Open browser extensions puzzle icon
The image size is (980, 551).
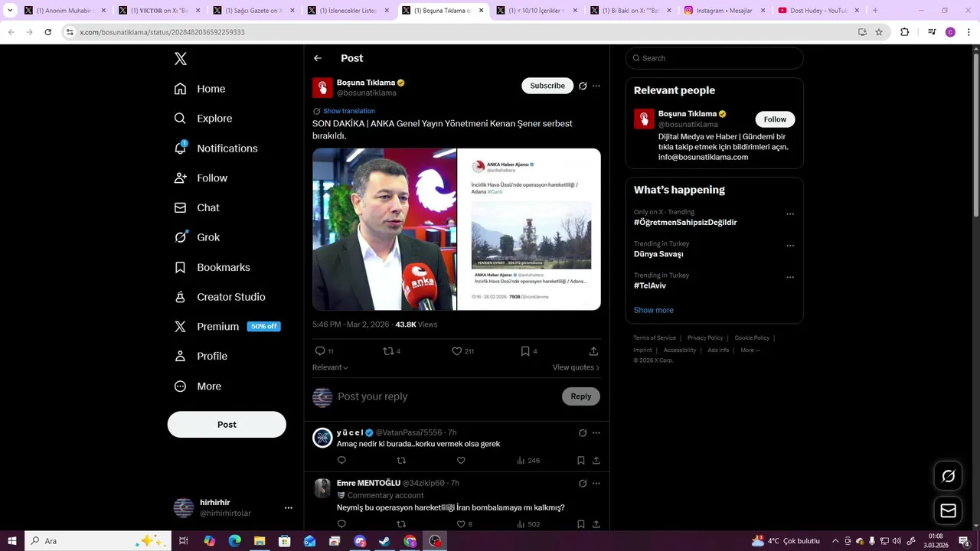(904, 32)
